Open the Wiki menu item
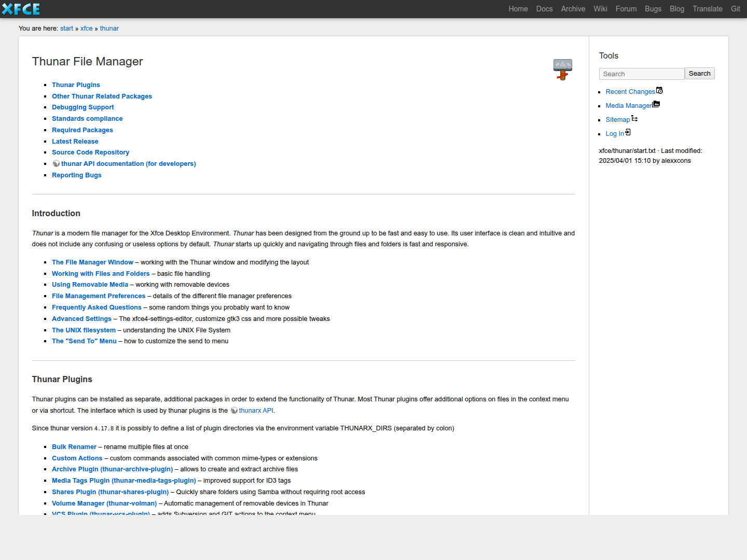Screen dimensions: 747x560 coord(601,9)
